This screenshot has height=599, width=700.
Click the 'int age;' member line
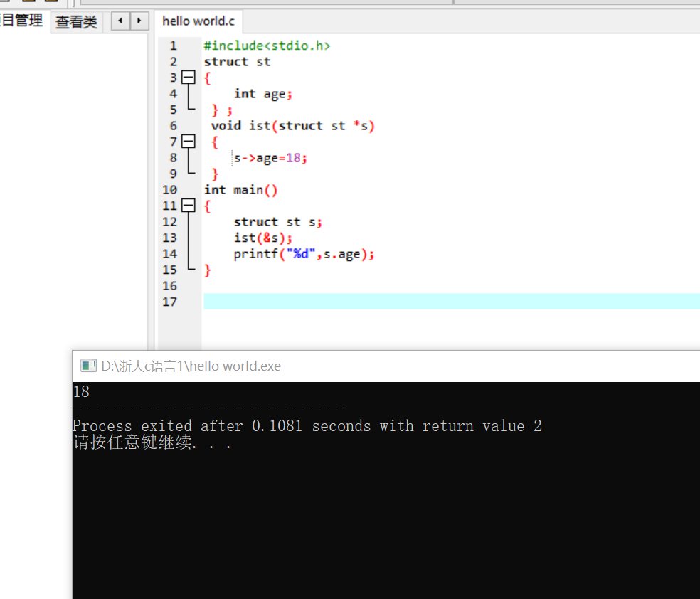pyautogui.click(x=263, y=94)
